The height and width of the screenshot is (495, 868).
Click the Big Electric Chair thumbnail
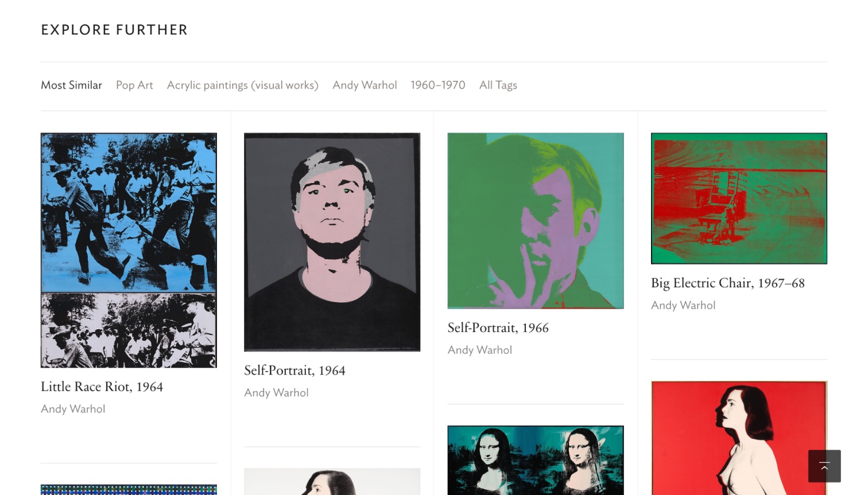[738, 198]
